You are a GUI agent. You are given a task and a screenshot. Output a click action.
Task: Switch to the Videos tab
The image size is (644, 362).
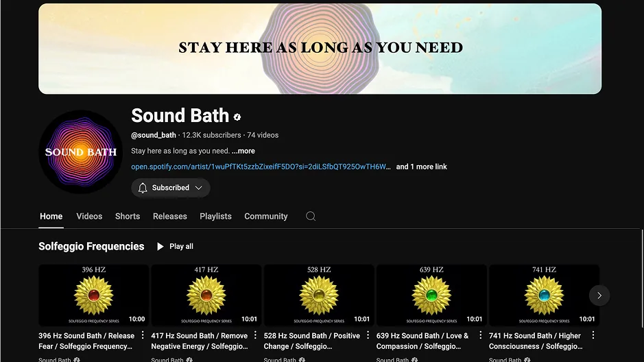click(89, 216)
